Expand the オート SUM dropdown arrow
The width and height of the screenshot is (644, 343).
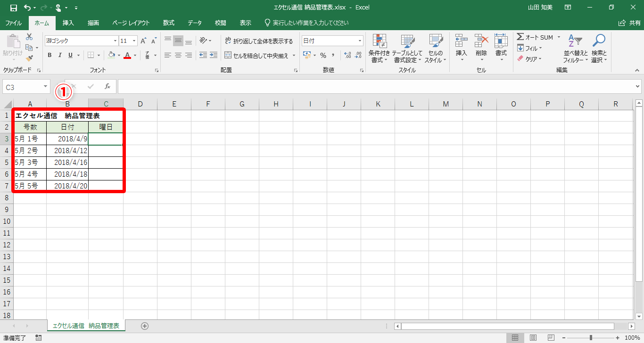point(559,37)
